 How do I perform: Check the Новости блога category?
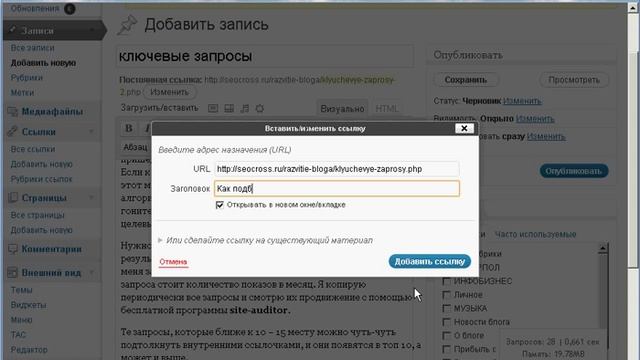click(x=447, y=322)
